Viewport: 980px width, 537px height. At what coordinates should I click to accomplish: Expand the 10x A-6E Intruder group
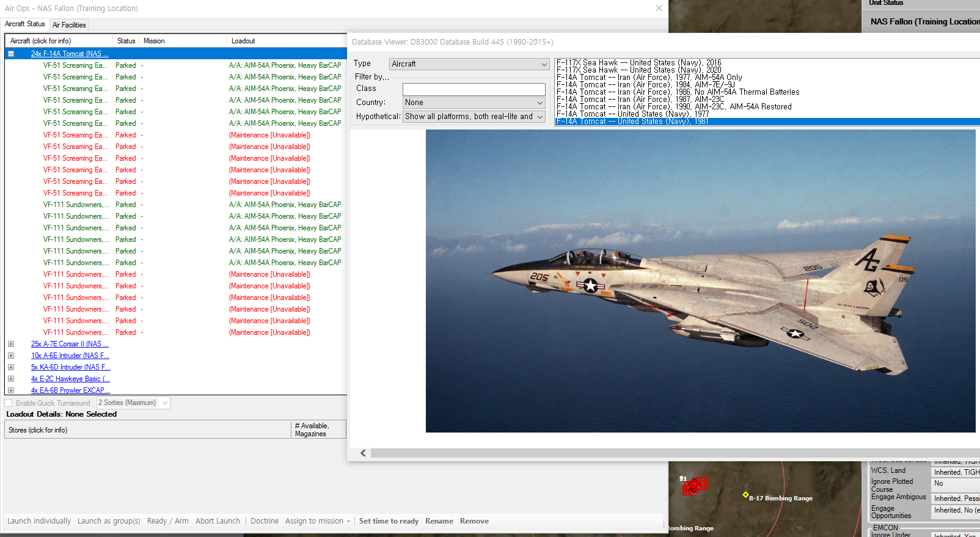[11, 356]
